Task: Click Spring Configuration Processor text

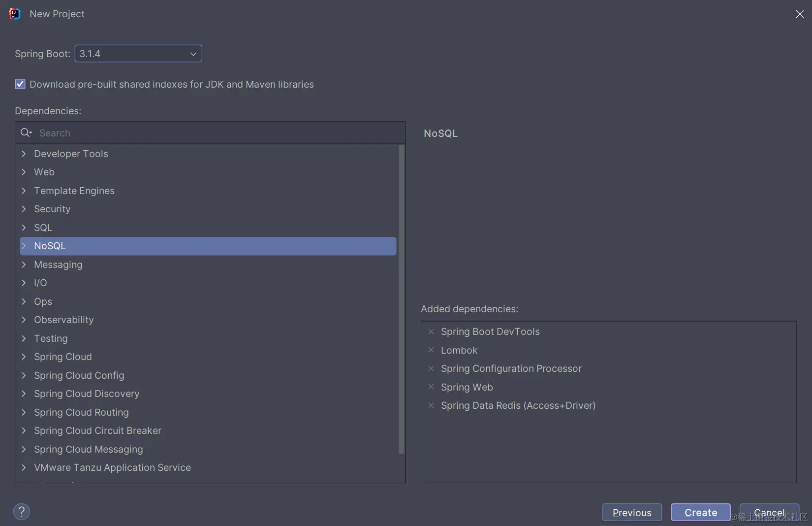Action: (511, 368)
